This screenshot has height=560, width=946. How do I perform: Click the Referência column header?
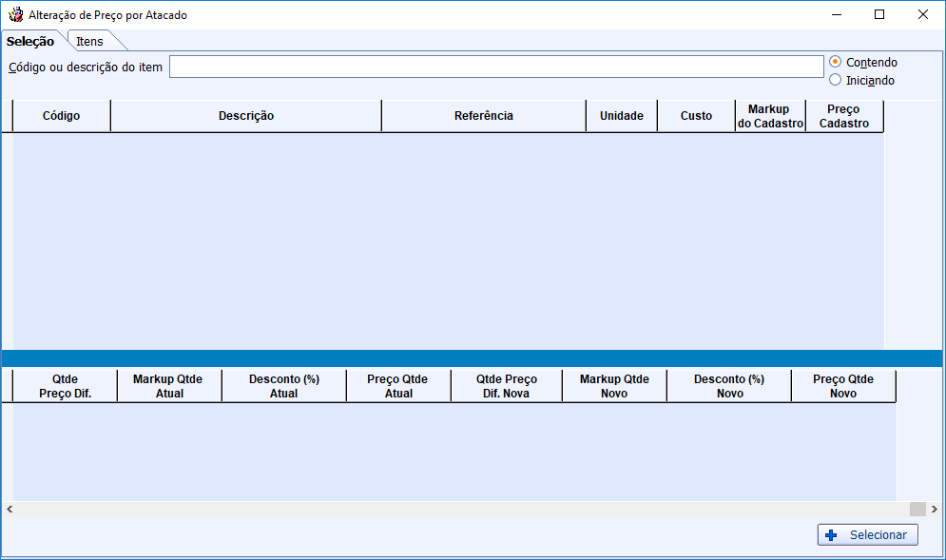click(x=483, y=116)
